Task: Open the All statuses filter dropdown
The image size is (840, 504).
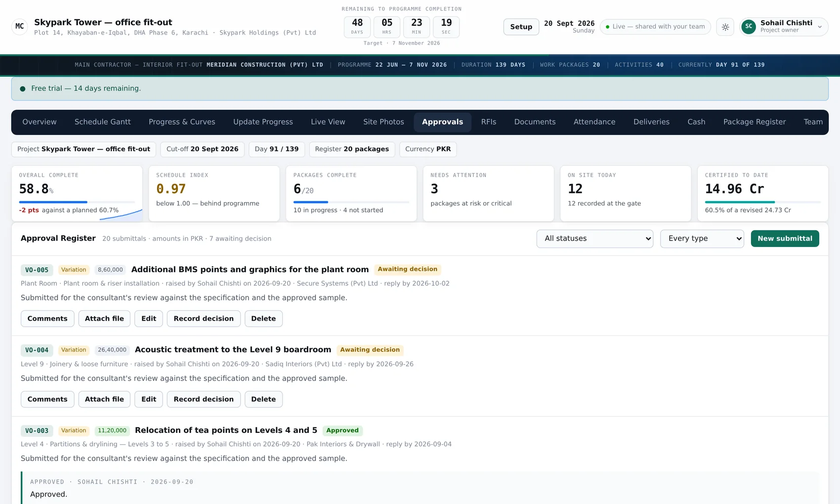Action: [595, 239]
